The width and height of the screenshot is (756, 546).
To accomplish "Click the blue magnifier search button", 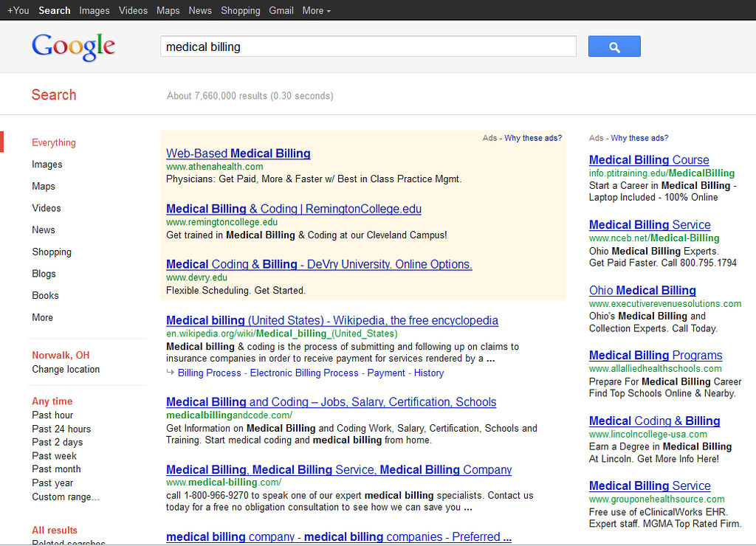I will pyautogui.click(x=614, y=46).
